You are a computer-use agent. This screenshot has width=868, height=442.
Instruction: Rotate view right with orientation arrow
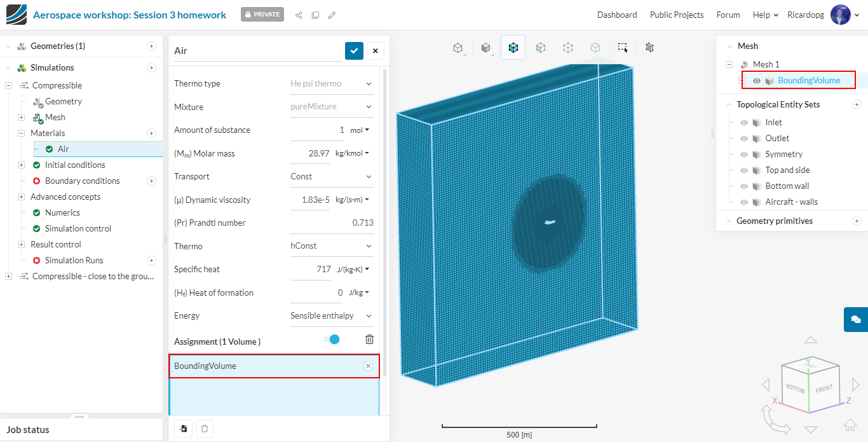click(855, 385)
